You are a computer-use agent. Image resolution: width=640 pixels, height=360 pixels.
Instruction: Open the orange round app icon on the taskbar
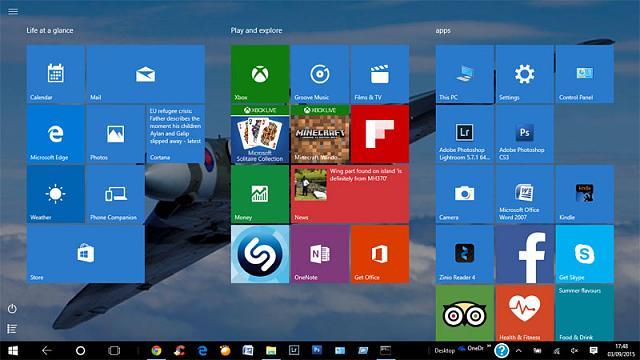pyautogui.click(x=225, y=351)
